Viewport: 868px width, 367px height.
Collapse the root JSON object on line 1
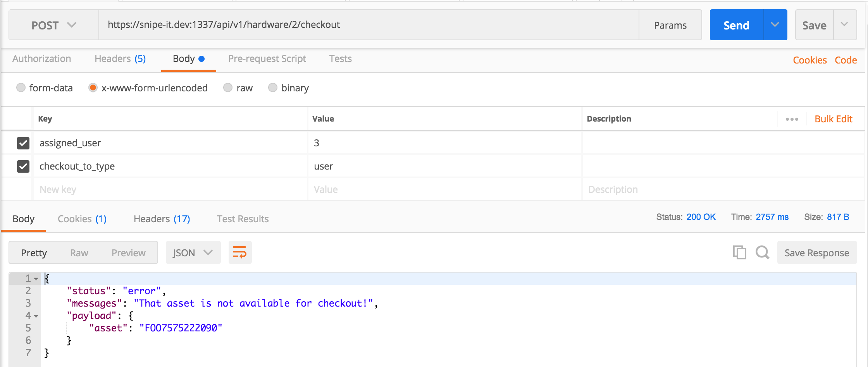36,278
